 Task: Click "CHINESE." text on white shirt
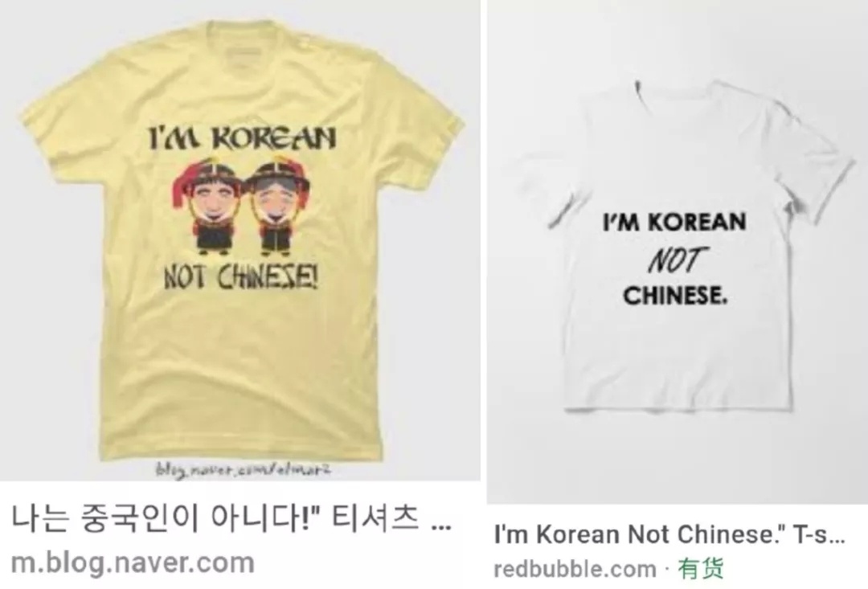(674, 294)
